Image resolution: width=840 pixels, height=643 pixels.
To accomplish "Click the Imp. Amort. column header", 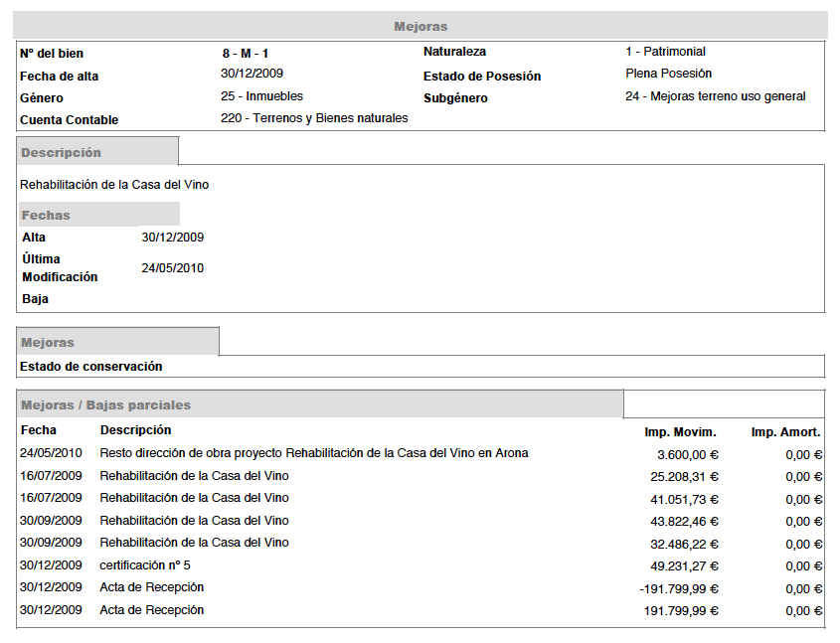I will click(785, 432).
